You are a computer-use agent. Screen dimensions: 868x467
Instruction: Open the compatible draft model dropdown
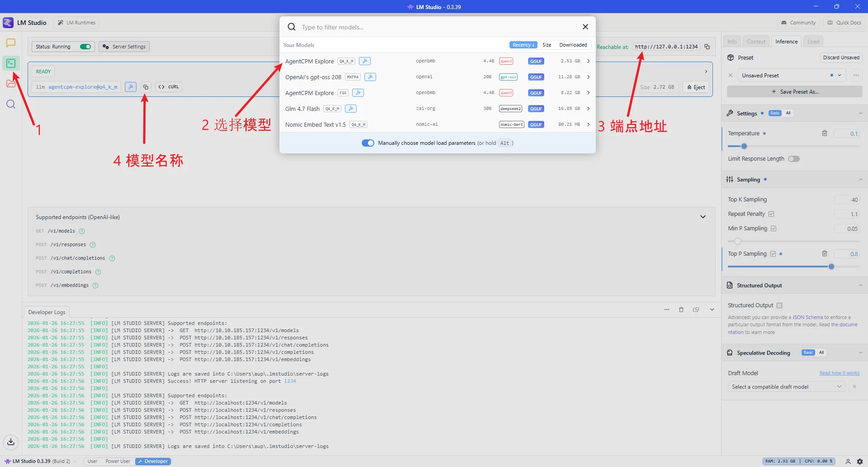point(786,387)
